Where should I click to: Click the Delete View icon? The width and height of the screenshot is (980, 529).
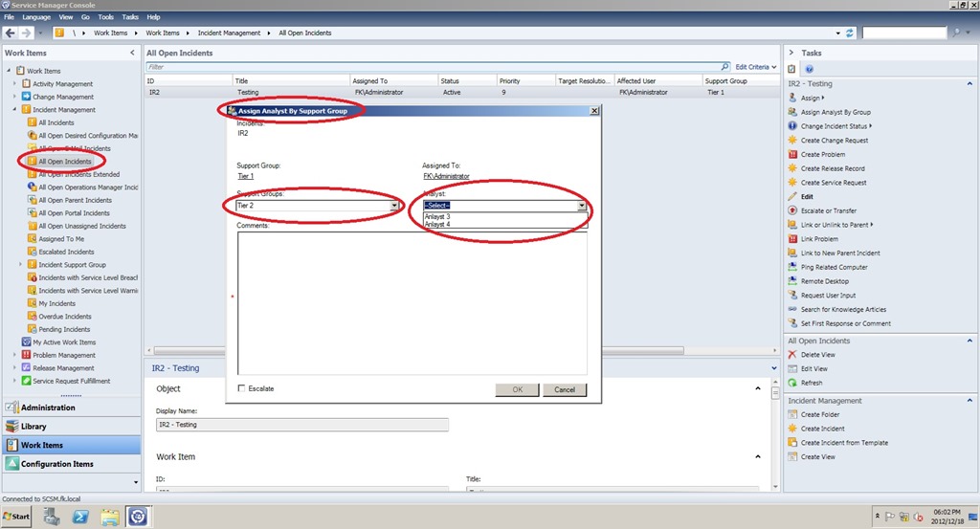792,355
